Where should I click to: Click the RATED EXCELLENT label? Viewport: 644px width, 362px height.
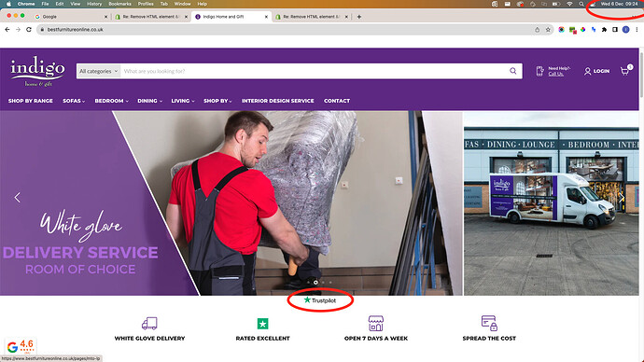click(x=263, y=339)
